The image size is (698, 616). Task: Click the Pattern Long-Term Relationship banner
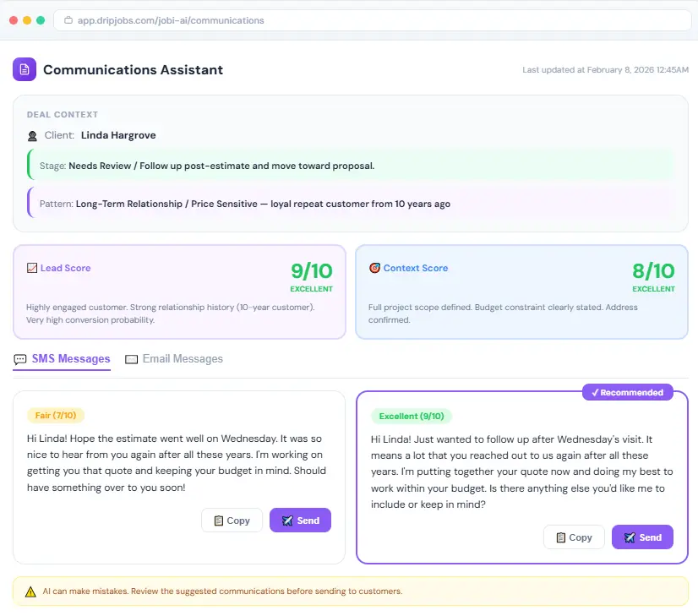pos(351,204)
